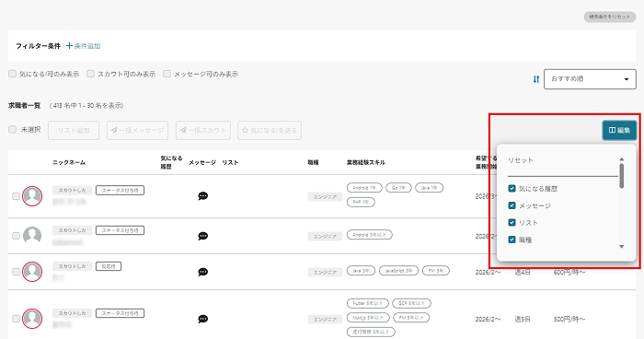644x339 pixels.
Task: Open message icon for Flutter 5年以上 candidate
Action: (x=203, y=319)
